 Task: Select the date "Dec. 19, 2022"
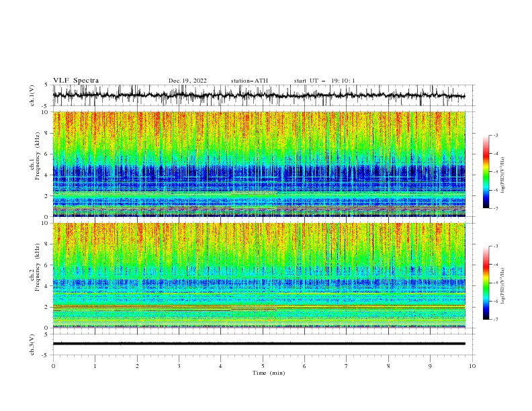187,81
